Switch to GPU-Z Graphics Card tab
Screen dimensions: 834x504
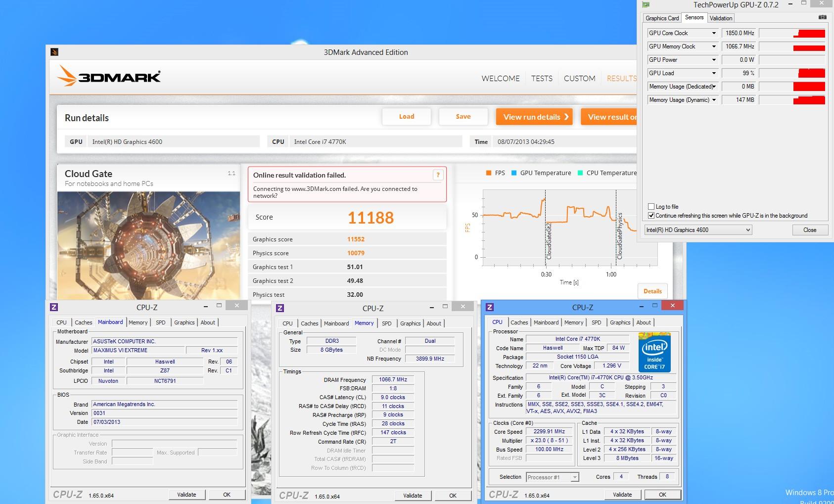pyautogui.click(x=662, y=18)
